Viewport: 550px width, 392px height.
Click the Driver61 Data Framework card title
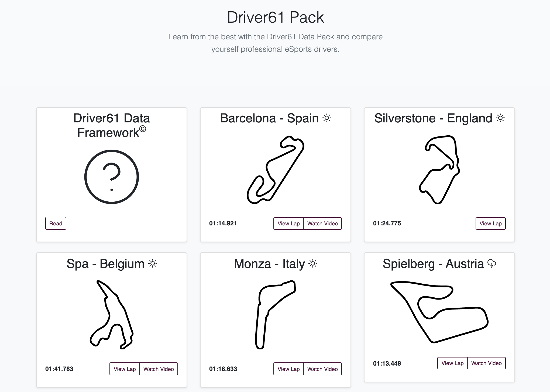click(112, 125)
